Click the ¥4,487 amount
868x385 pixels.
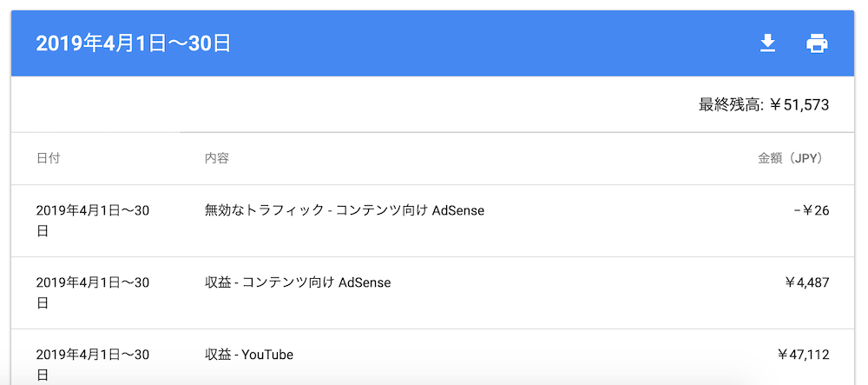pos(807,282)
